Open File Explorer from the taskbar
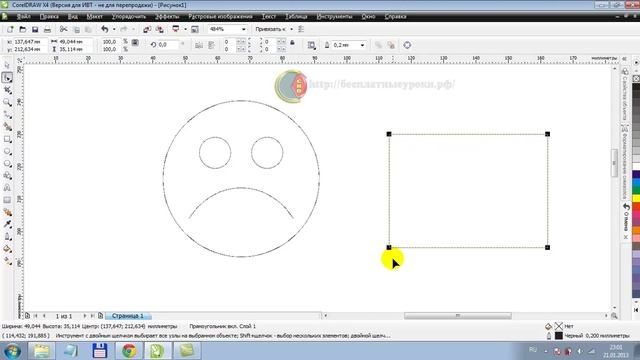Viewport: 640px width, 360px height. 41,351
